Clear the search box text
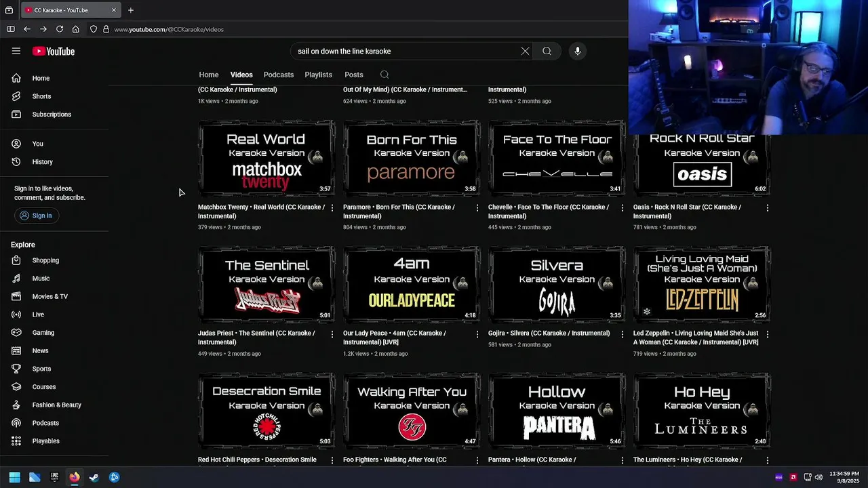The image size is (868, 488). 525,51
